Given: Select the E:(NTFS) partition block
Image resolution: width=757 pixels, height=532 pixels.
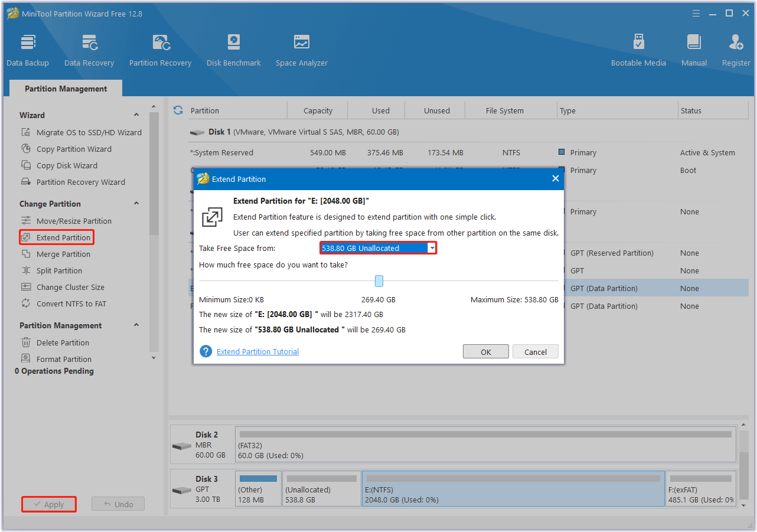Looking at the screenshot, I should [513, 488].
